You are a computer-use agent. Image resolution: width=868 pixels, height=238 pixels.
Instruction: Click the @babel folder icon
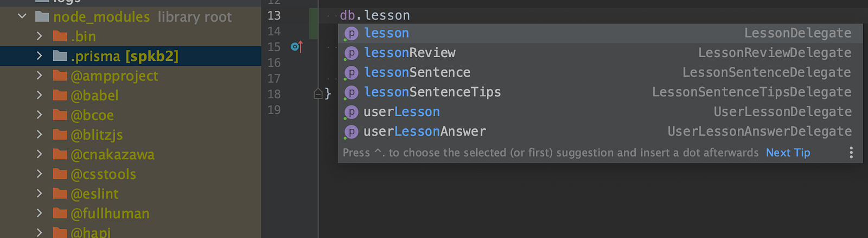coord(60,96)
